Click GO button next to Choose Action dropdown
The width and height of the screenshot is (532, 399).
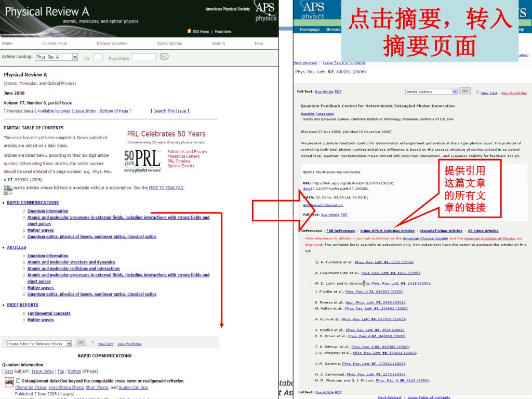click(81, 342)
